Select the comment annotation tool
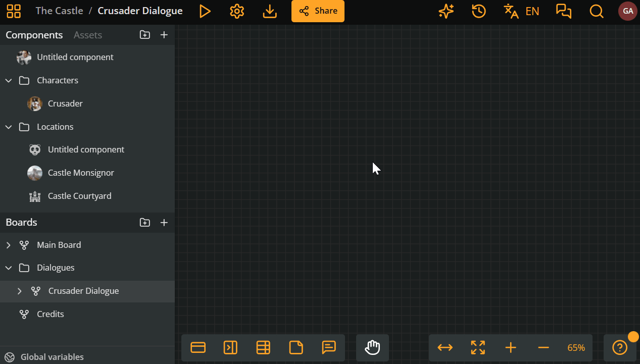 tap(329, 347)
